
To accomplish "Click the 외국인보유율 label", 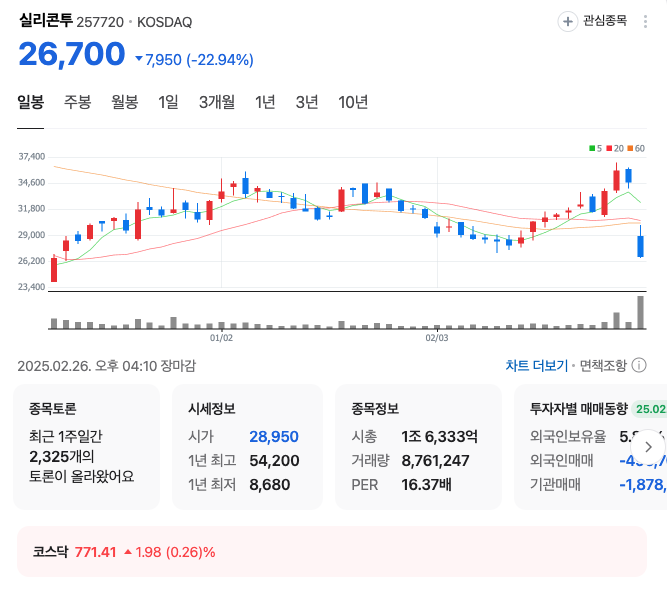I will point(568,436).
